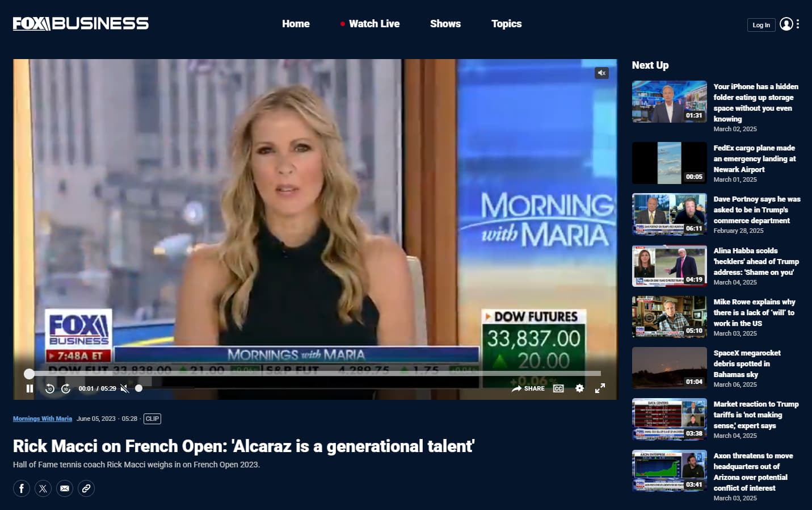The width and height of the screenshot is (812, 510).
Task: Share article on Facebook
Action: point(22,488)
